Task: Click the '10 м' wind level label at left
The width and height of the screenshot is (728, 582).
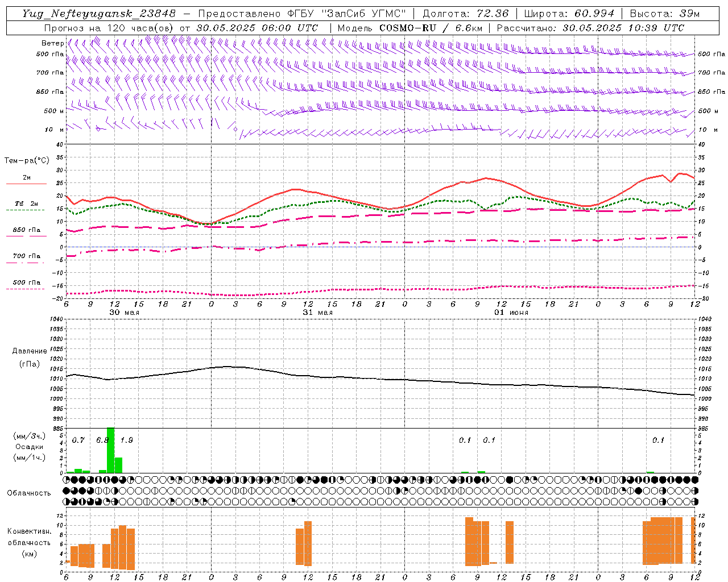Action: tap(54, 130)
